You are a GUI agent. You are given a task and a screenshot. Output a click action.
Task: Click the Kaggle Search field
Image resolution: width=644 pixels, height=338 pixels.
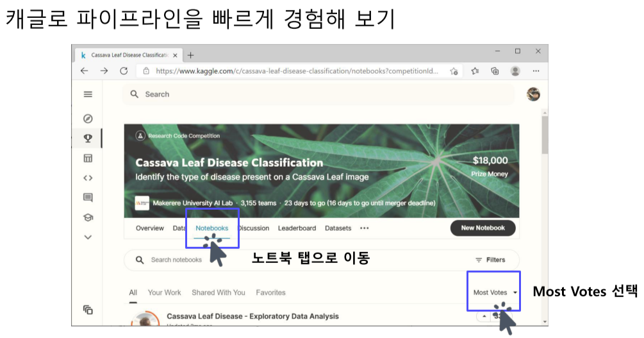(318, 94)
